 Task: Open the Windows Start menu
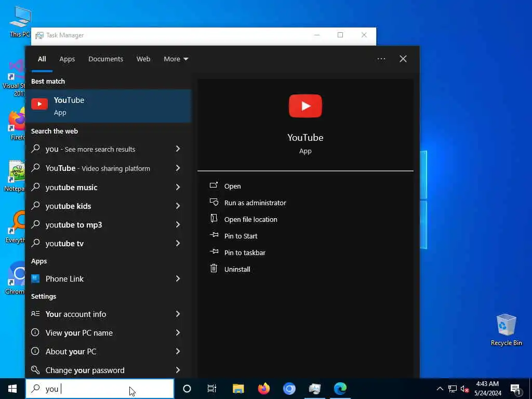coord(12,389)
